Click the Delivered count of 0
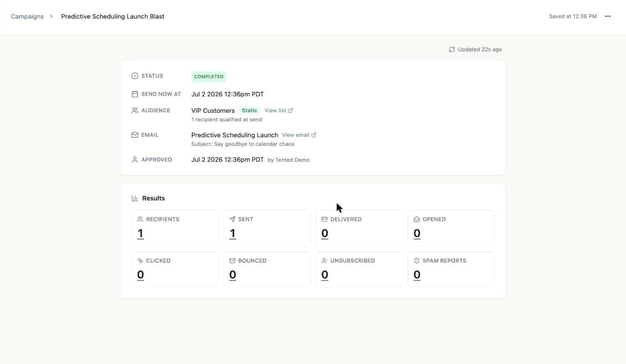626x364 pixels. [x=325, y=233]
